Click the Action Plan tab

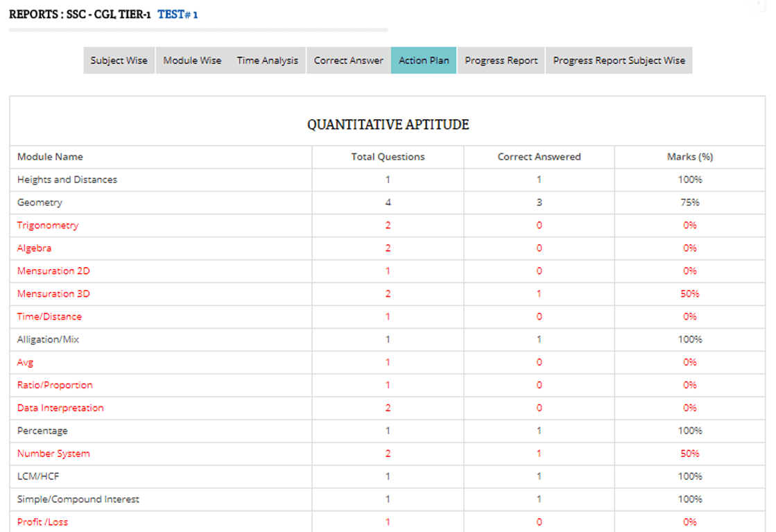[x=424, y=60]
